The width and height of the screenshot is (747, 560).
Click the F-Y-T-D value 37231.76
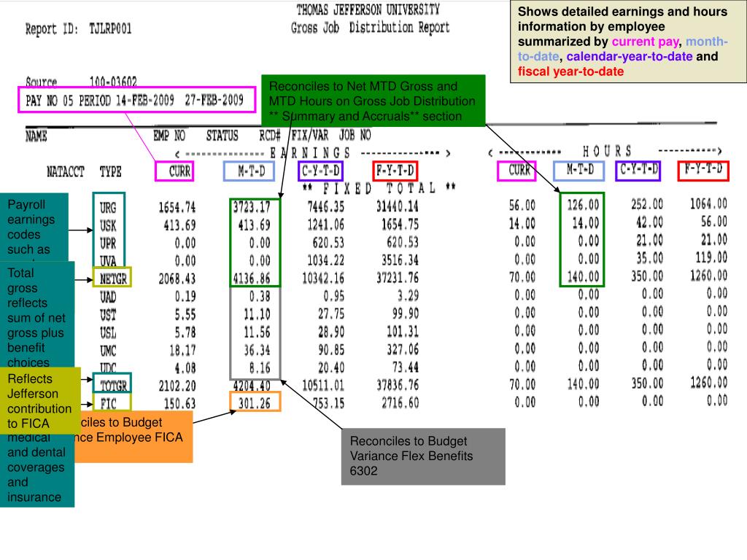398,278
